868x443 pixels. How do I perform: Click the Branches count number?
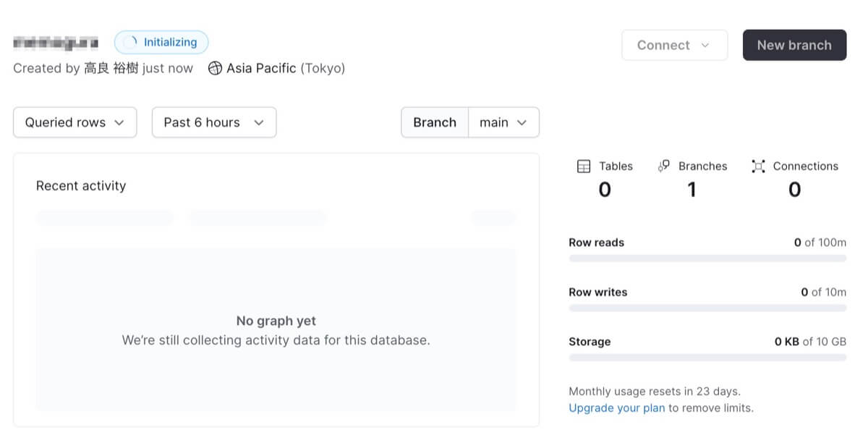(692, 190)
